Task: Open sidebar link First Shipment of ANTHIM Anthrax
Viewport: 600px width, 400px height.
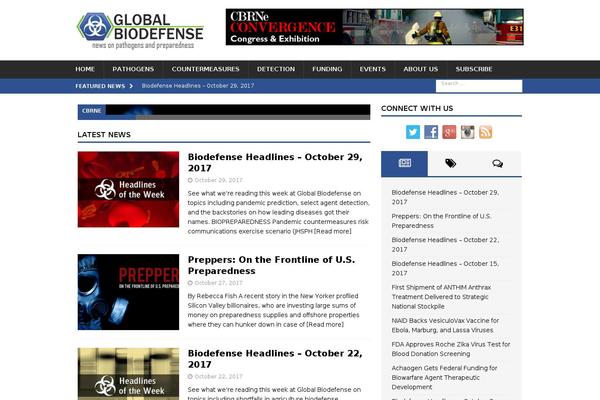Action: (x=441, y=297)
